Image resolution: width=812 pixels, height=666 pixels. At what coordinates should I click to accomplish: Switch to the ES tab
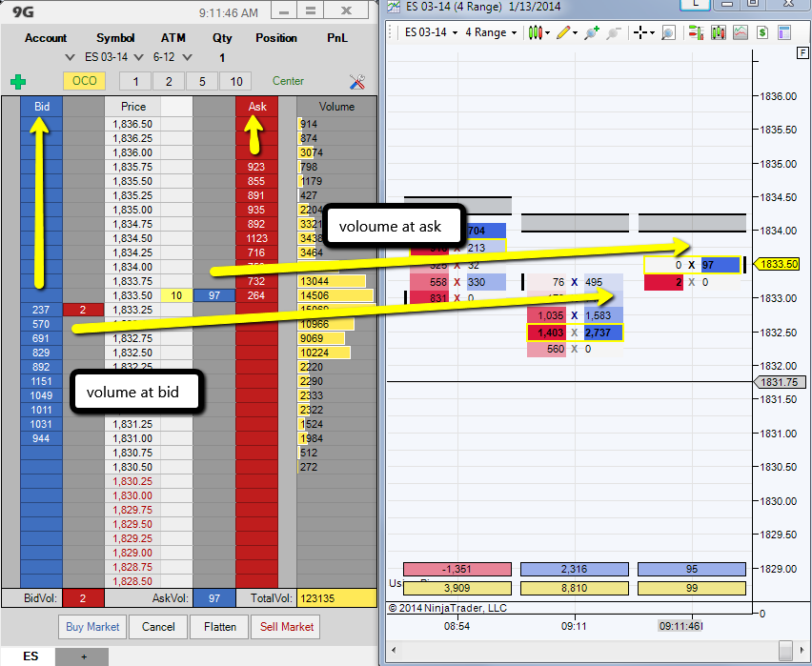click(x=29, y=656)
